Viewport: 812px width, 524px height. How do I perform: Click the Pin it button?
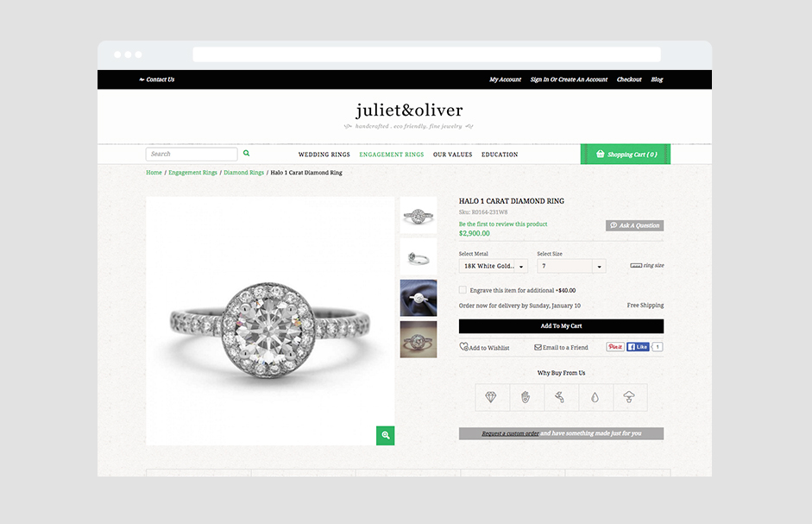(615, 347)
